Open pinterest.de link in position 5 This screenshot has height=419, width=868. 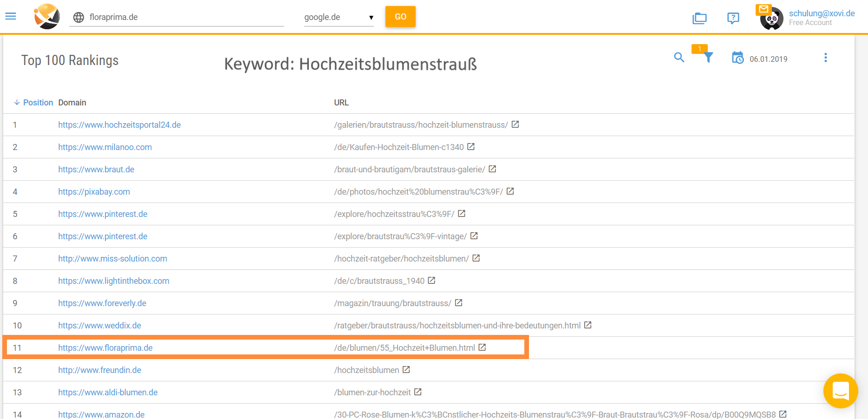(103, 214)
